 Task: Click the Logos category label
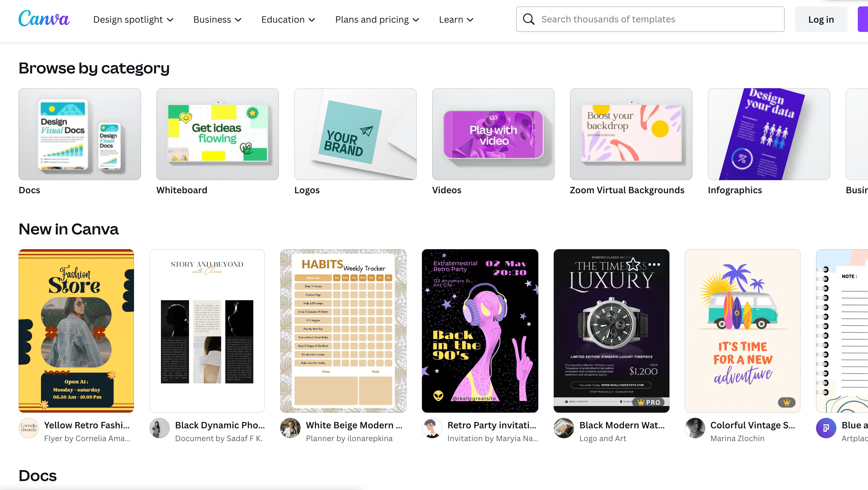(307, 190)
